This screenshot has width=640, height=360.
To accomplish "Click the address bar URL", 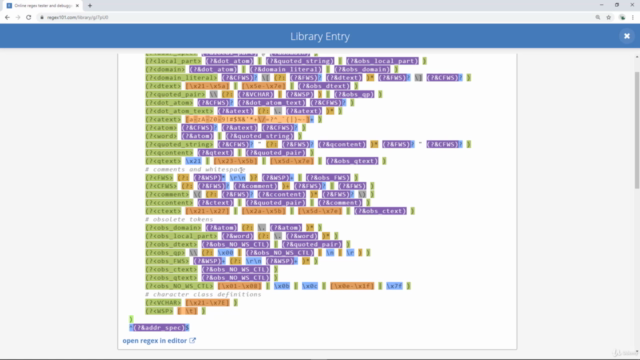I will tap(78, 18).
